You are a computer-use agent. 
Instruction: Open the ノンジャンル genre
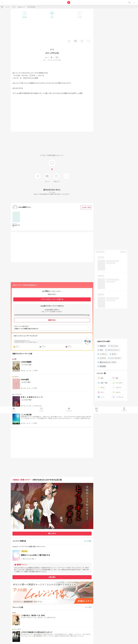pyautogui.click(x=118, y=397)
